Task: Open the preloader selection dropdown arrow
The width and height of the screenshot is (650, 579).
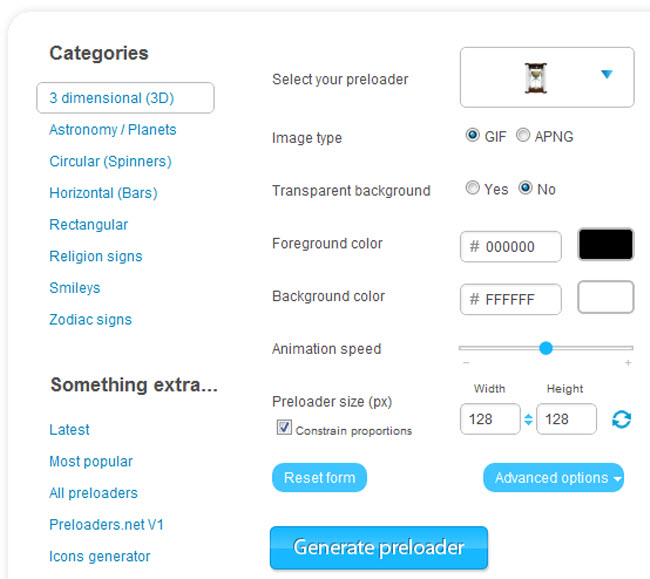Action: (x=606, y=74)
